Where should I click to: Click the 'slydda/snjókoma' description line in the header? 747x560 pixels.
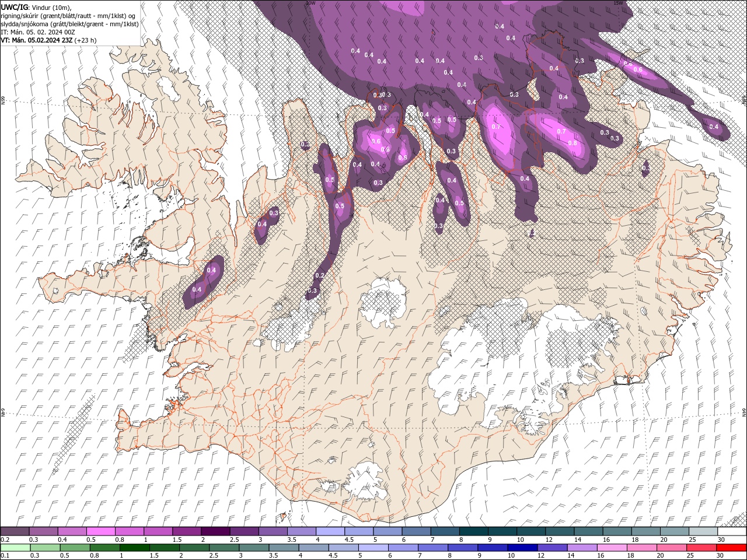[x=69, y=24]
